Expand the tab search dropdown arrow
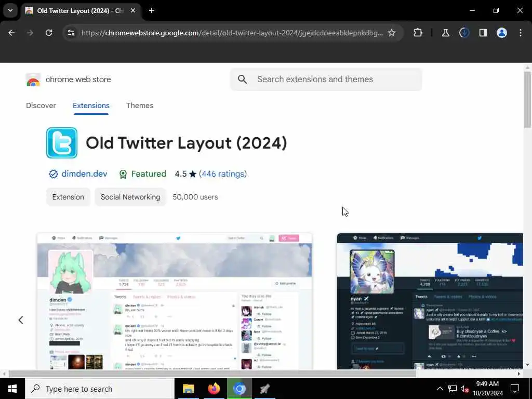Viewport: 532px width, 399px height. [10, 10]
